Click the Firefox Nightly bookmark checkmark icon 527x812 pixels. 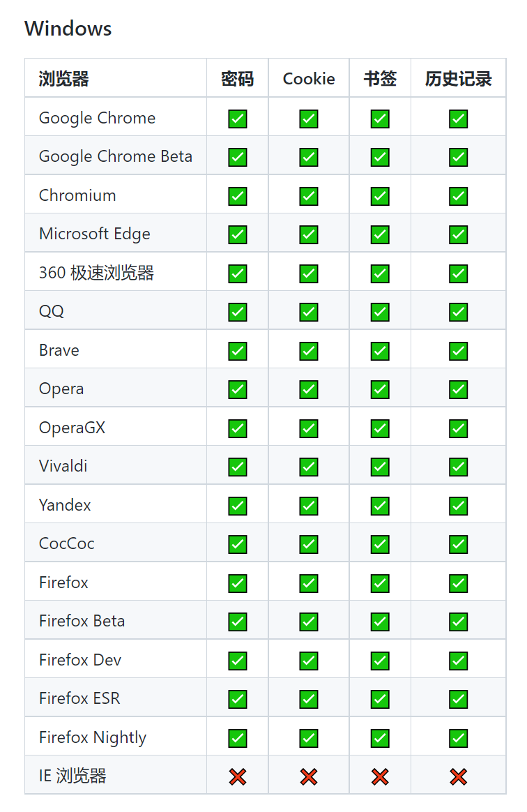(x=380, y=737)
